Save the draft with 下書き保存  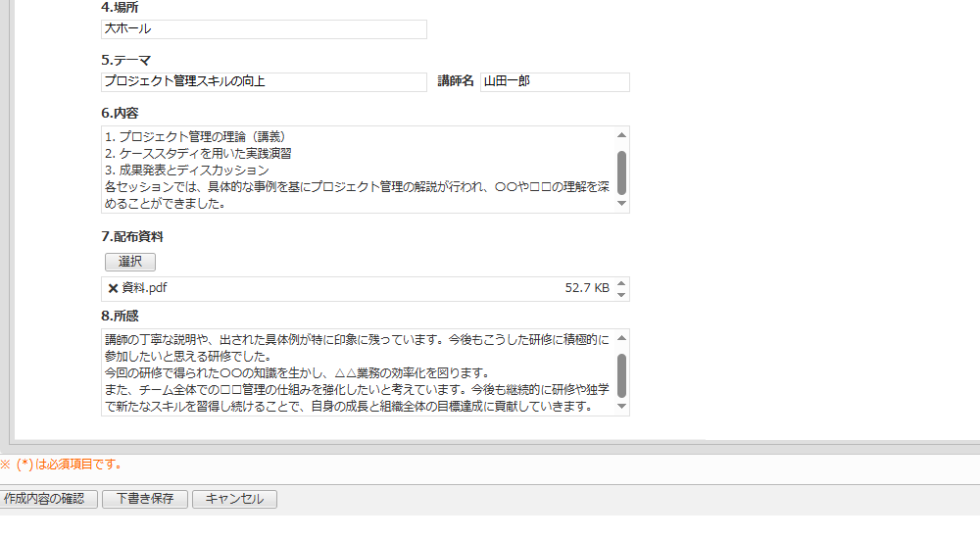[x=145, y=499]
